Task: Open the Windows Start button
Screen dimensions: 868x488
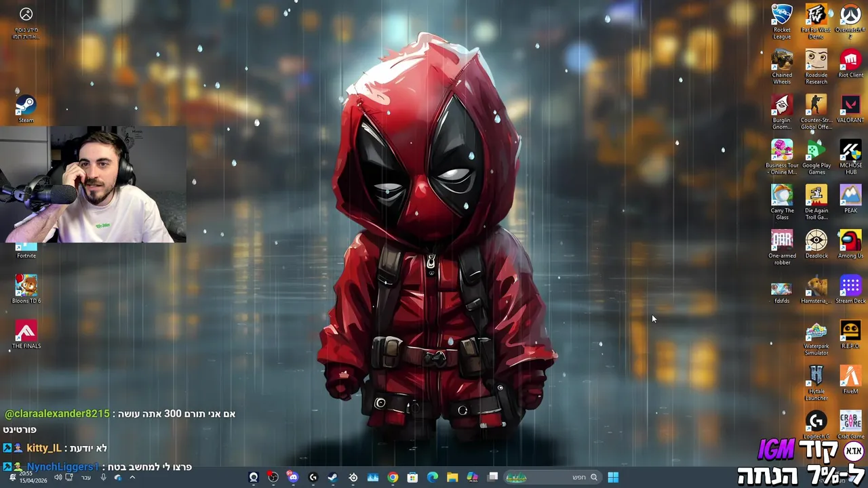Action: click(613, 477)
